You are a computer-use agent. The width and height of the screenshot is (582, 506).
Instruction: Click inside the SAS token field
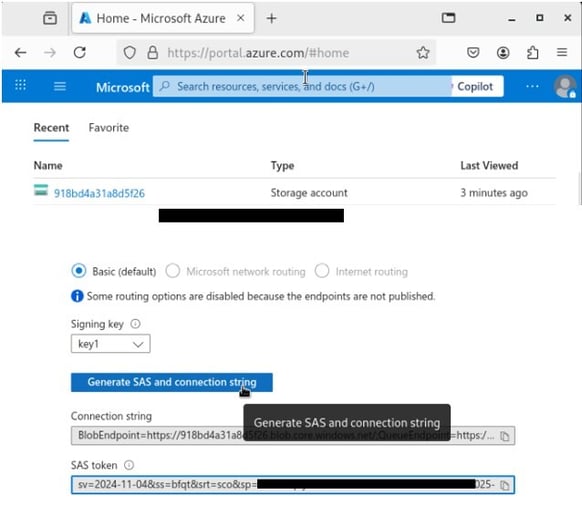(x=293, y=485)
